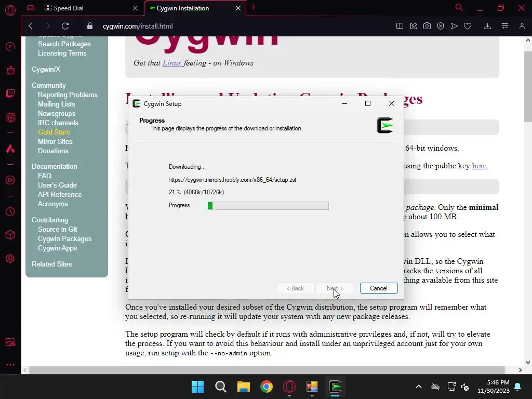Open the User's Guide link
Screen dimensions: 532x399
57,185
